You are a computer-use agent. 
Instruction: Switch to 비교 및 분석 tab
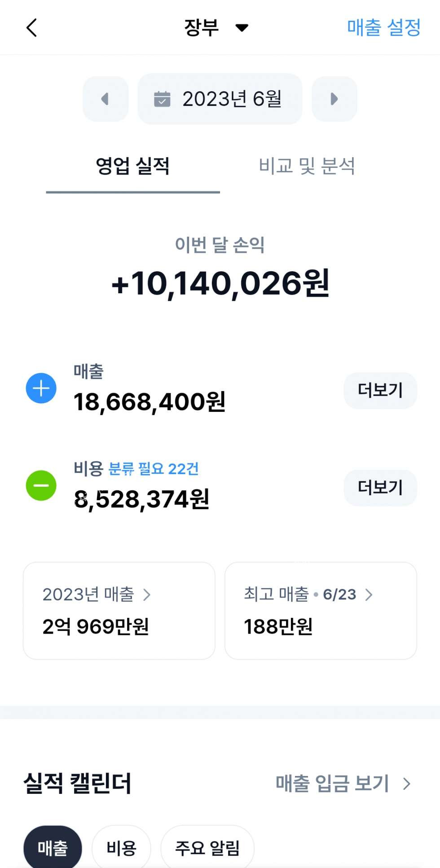307,166
